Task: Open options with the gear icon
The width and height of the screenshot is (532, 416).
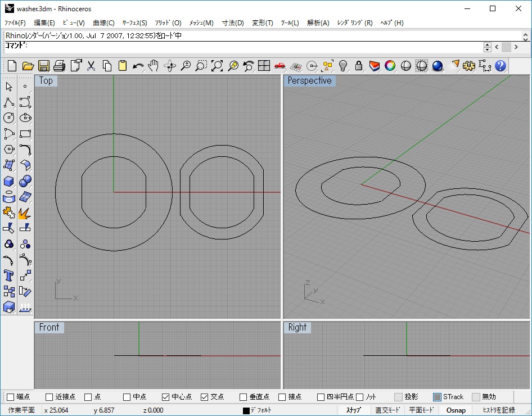Action: [469, 66]
